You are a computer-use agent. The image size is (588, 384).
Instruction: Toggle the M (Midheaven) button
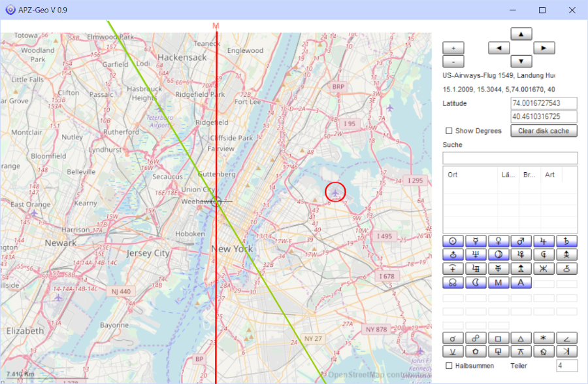pyautogui.click(x=498, y=283)
